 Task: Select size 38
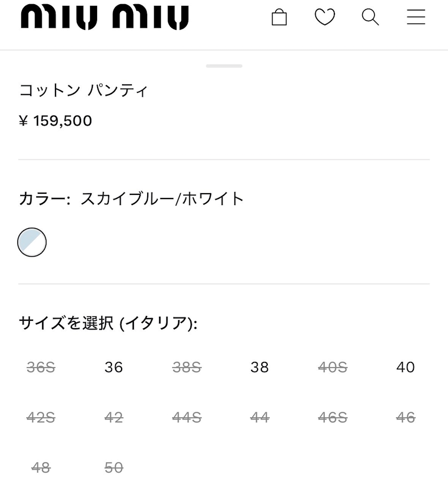[259, 367]
